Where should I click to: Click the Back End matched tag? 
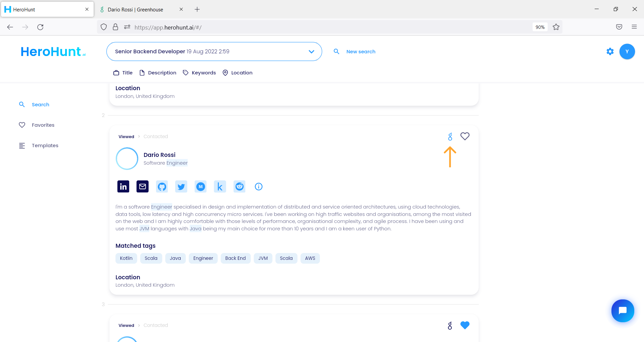[x=235, y=258]
